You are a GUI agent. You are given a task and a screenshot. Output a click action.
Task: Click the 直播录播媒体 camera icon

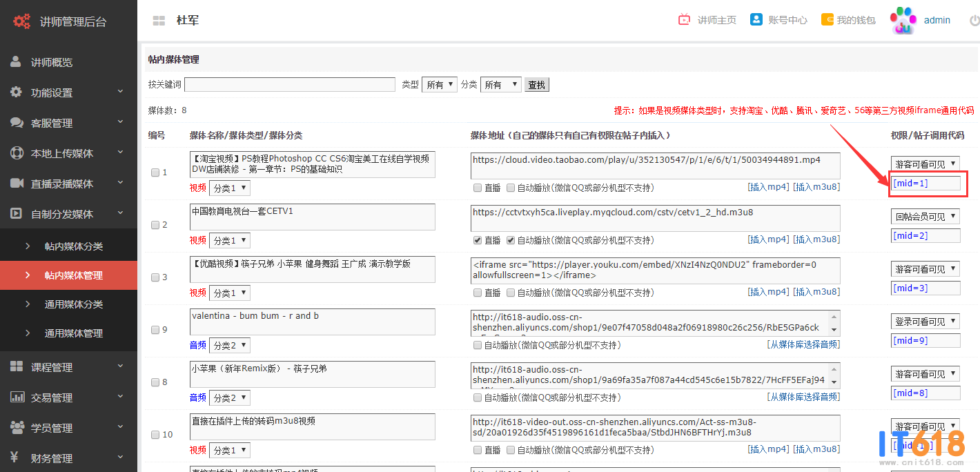[16, 184]
